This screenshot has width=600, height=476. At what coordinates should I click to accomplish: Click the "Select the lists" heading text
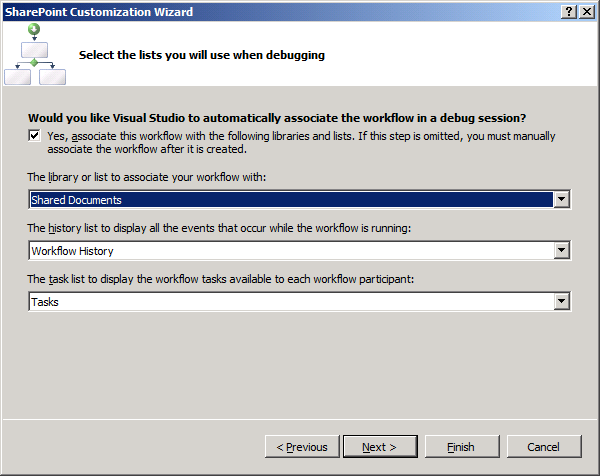click(x=201, y=55)
